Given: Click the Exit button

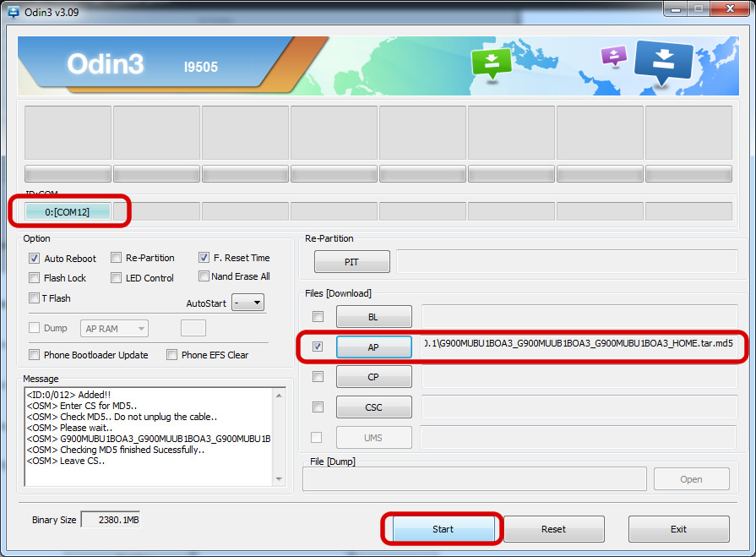Looking at the screenshot, I should tap(678, 529).
